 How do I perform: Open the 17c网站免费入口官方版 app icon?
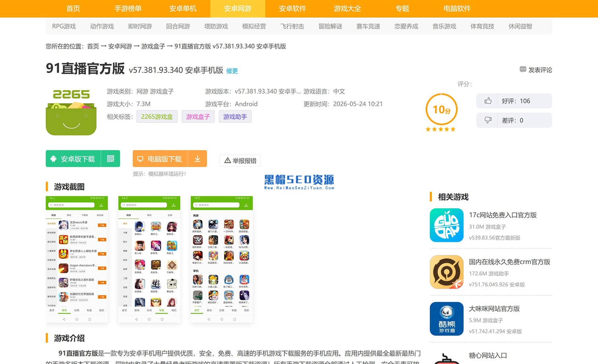coord(447,225)
